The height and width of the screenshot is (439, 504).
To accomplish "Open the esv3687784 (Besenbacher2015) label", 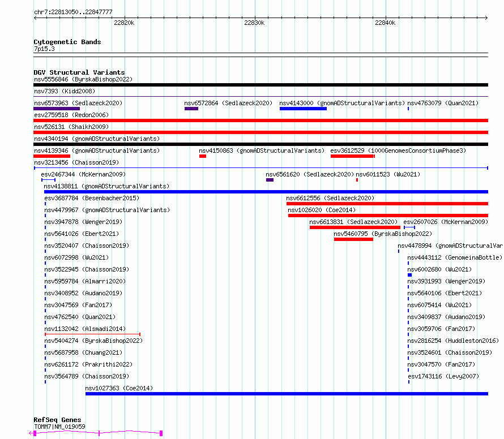I will [x=92, y=198].
